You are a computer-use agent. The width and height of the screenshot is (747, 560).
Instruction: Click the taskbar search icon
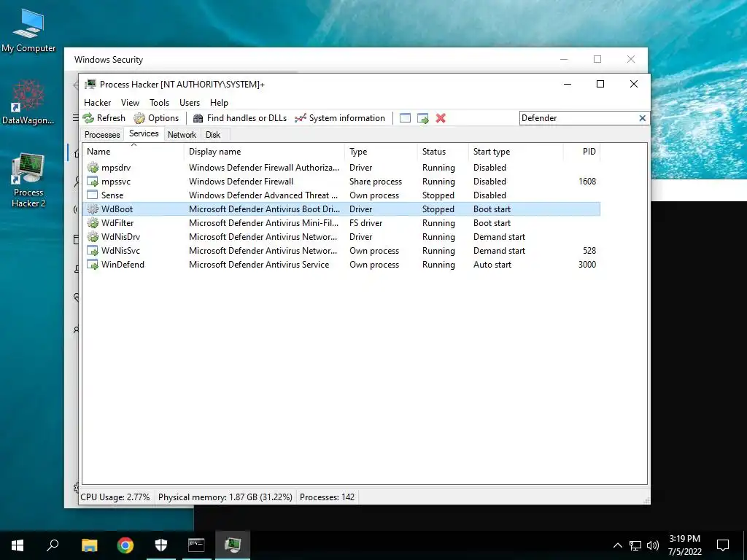pyautogui.click(x=53, y=545)
